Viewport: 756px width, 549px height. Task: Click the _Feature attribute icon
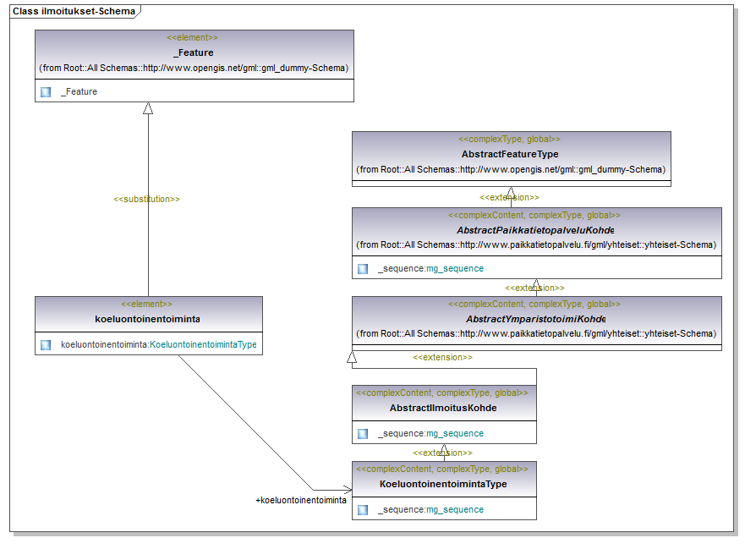pyautogui.click(x=46, y=91)
